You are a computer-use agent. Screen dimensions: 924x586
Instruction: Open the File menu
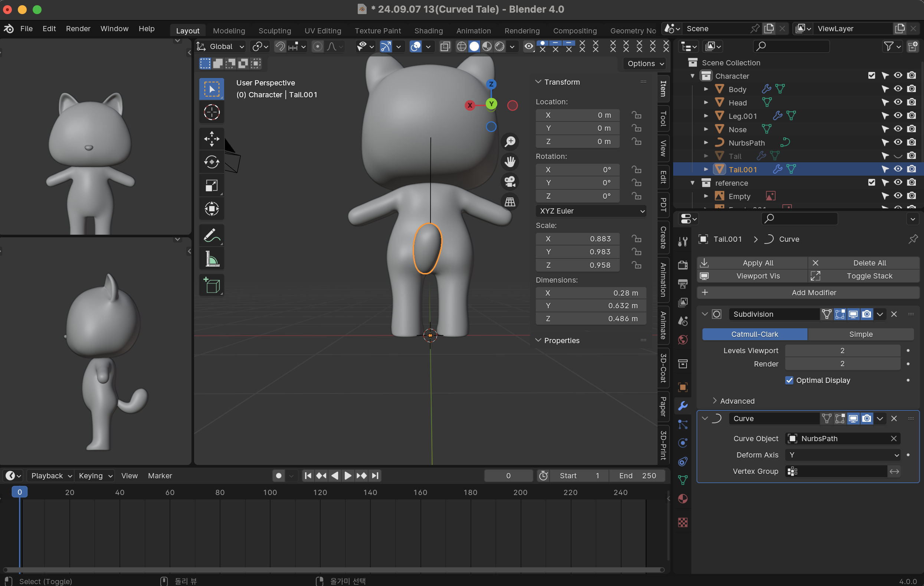point(26,29)
